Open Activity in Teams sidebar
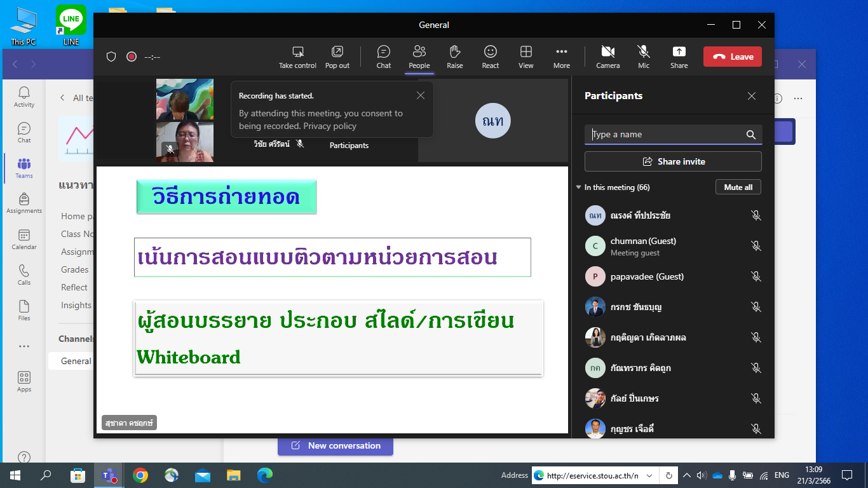Viewport: 868px width, 488px height. 24,97
